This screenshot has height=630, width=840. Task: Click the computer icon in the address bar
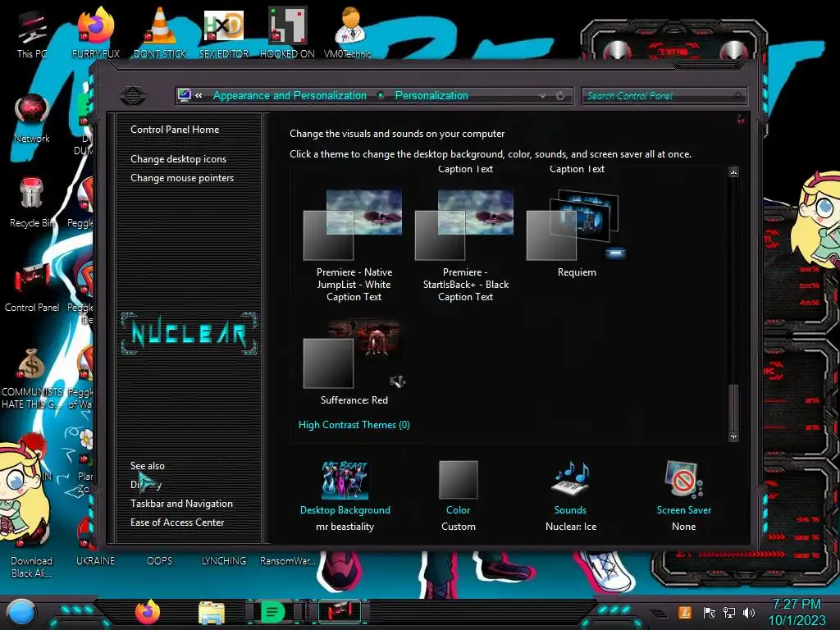coord(184,95)
